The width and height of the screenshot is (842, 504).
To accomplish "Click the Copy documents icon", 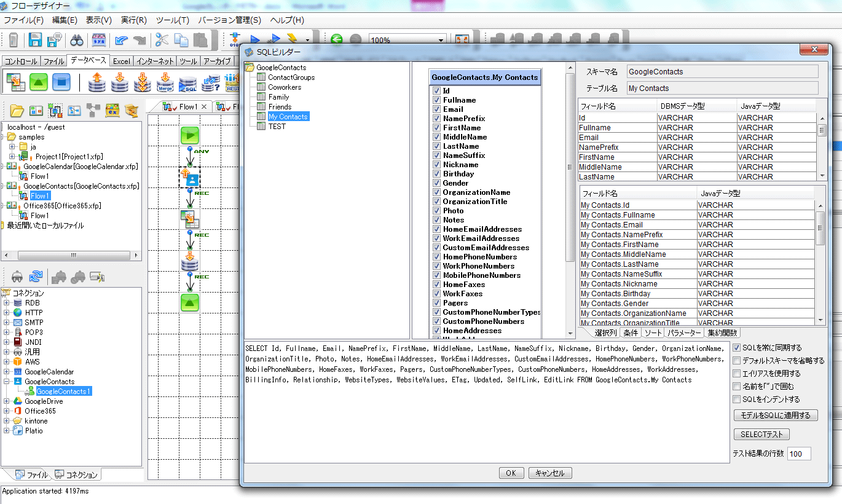I will click(x=181, y=41).
